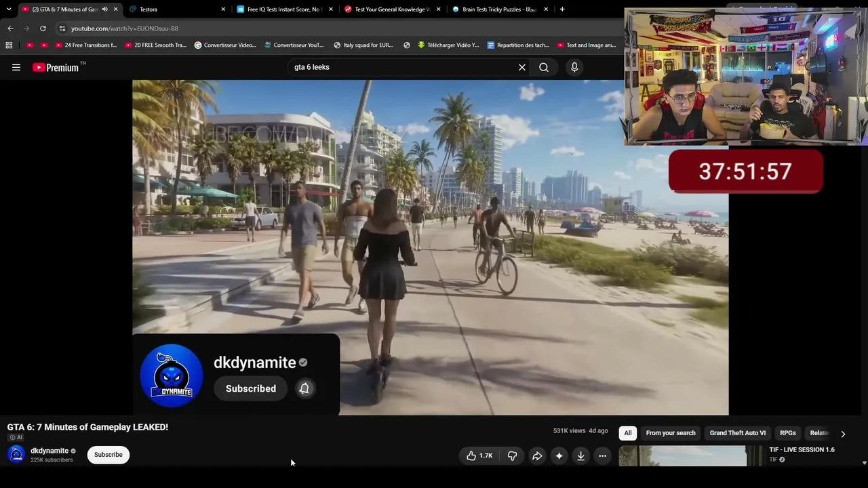
Task: Open the YouTube guide hamburger menu
Action: (x=16, y=67)
